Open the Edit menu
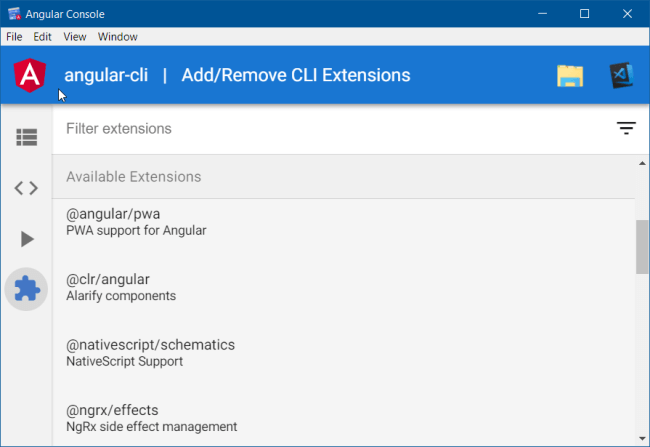Image resolution: width=650 pixels, height=447 pixels. point(42,37)
